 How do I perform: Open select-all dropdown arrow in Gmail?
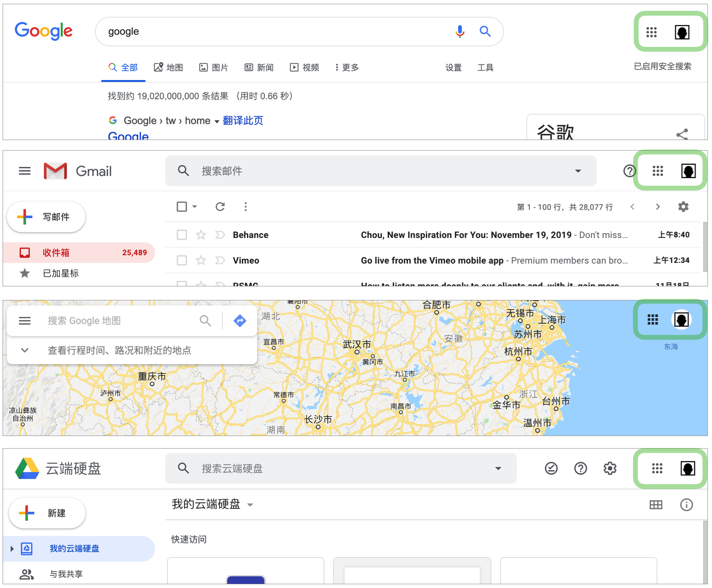click(x=195, y=207)
